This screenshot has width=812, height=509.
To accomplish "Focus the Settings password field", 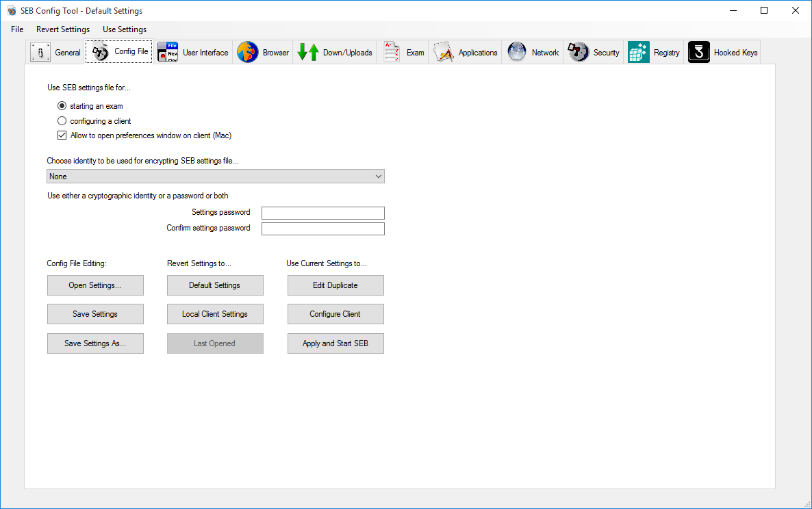I will click(x=323, y=213).
